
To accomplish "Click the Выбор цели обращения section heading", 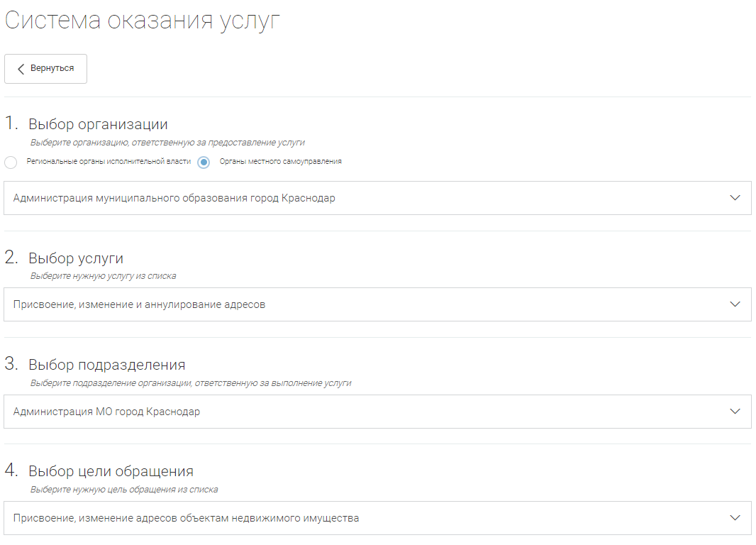I will click(111, 471).
